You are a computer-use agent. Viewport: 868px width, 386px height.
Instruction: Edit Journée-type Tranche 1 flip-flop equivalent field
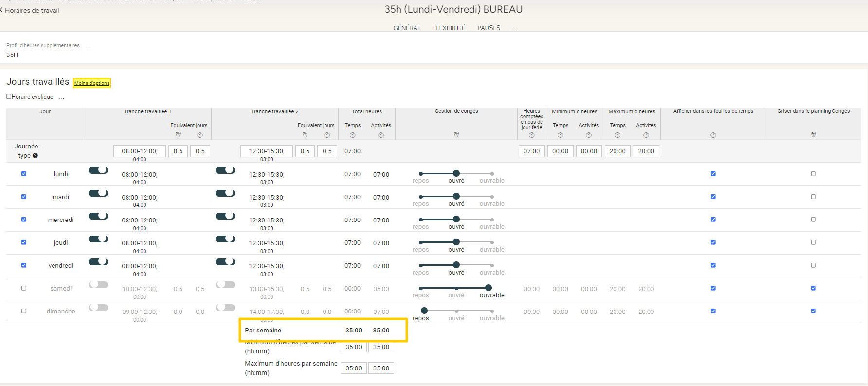coord(178,151)
